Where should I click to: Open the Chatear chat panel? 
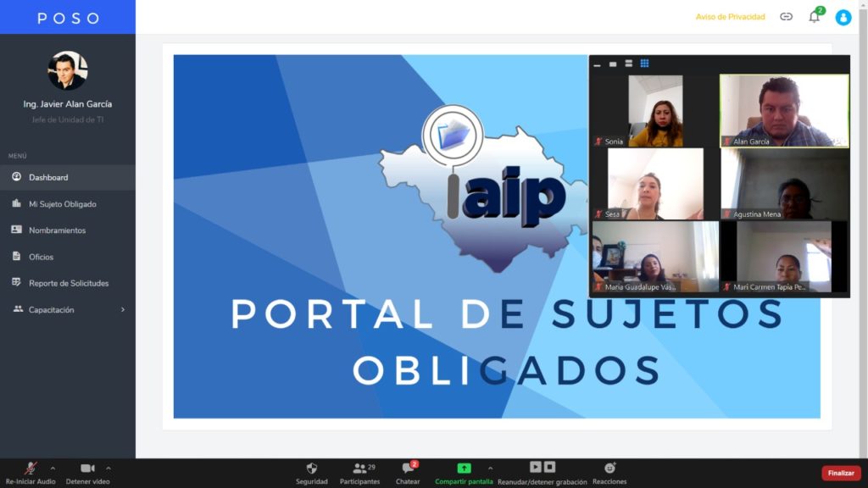tap(408, 474)
